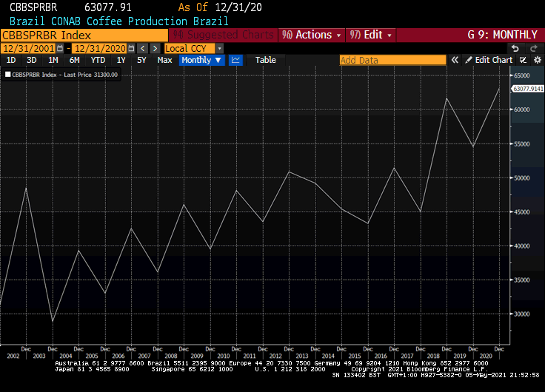Screen dimensions: 545x392
Task: Click the start date field 12/31/2001
Action: tap(28, 48)
